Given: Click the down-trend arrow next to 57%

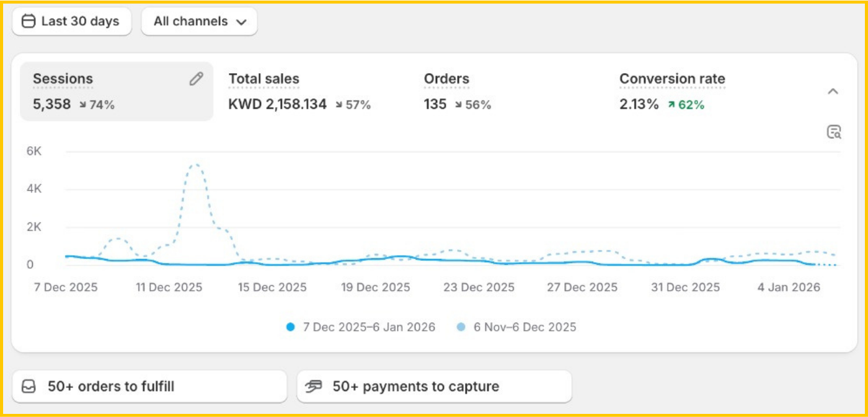Looking at the screenshot, I should [x=339, y=105].
